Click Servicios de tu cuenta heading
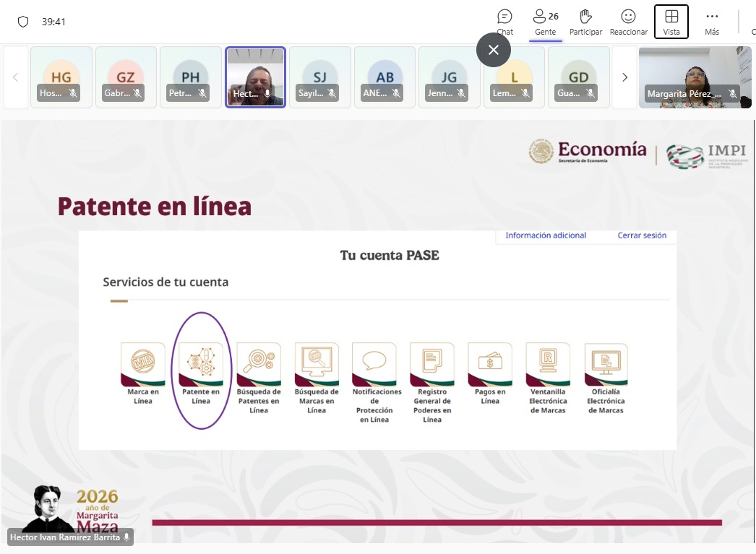The width and height of the screenshot is (756, 554). tap(166, 282)
